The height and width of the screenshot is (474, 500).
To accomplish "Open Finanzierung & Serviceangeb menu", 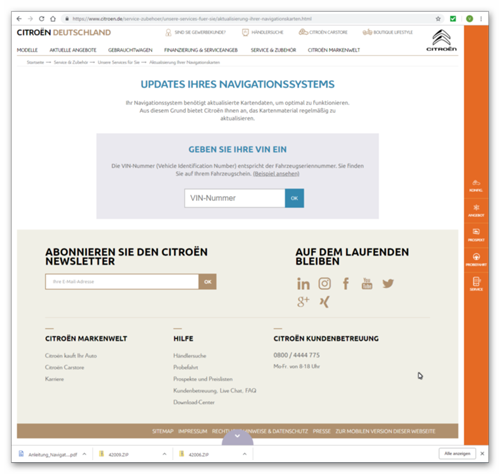I will [201, 50].
